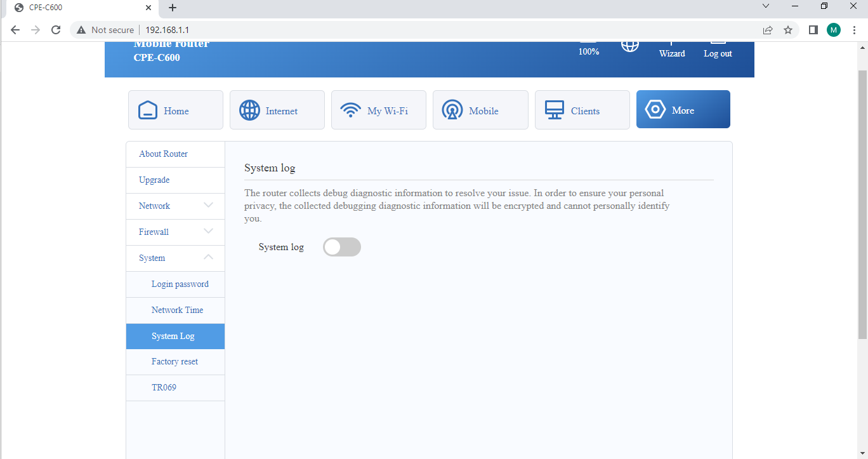Viewport: 868px width, 459px height.
Task: Open the Upgrade page
Action: (176, 180)
